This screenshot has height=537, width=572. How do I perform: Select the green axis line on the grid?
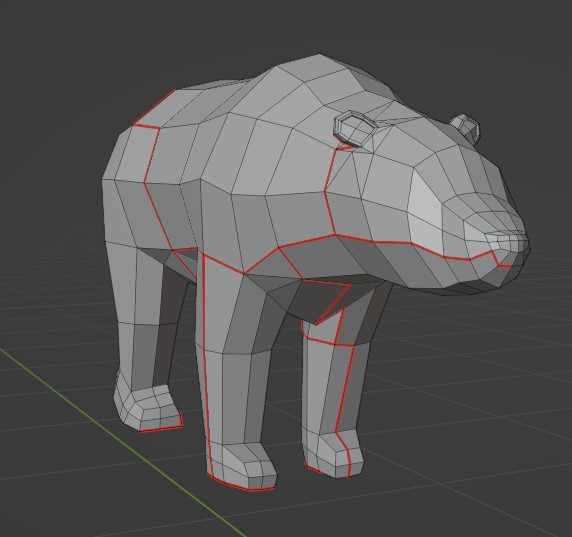120,441
